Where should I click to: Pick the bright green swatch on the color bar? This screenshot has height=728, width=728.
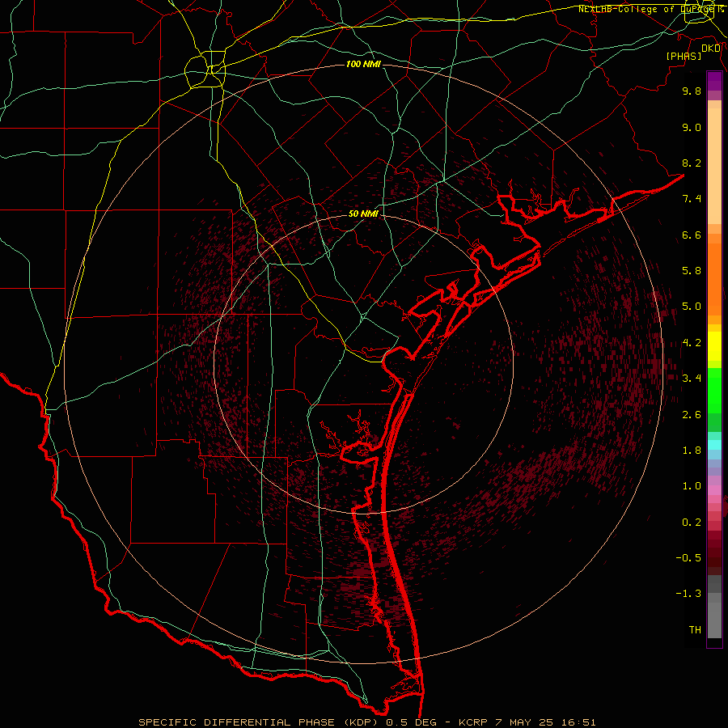point(714,391)
